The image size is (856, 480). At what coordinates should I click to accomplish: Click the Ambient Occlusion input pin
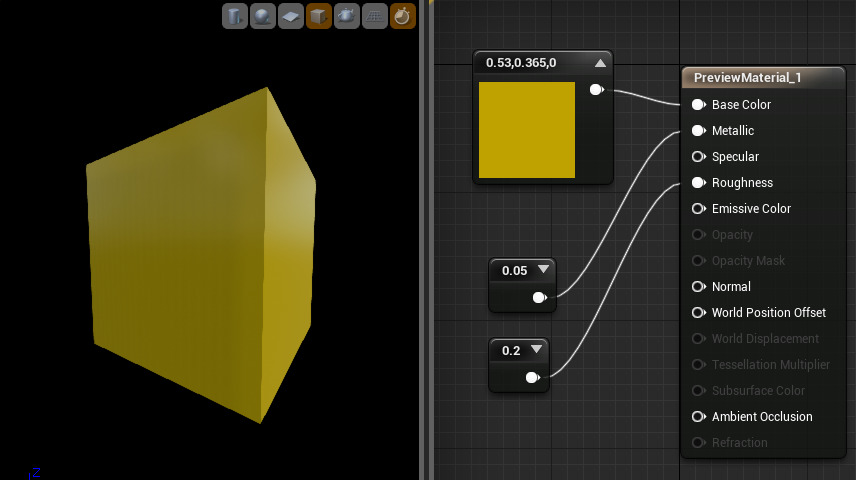coord(698,417)
